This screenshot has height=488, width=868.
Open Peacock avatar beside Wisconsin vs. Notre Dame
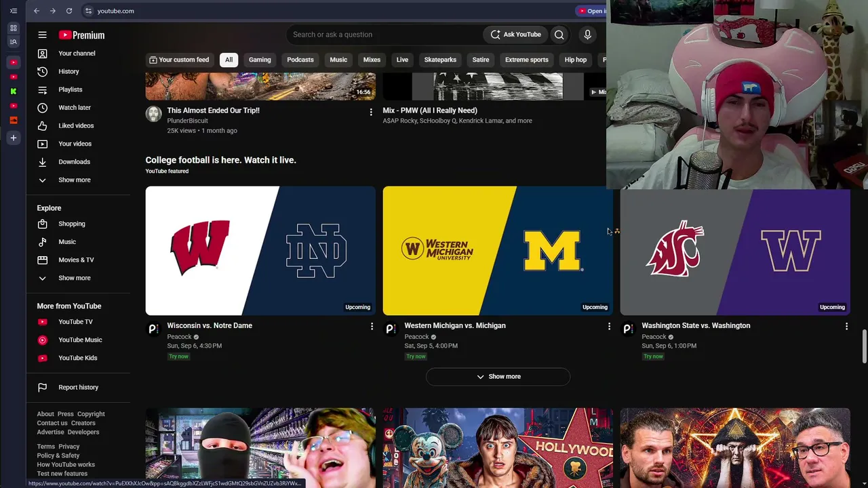click(153, 329)
